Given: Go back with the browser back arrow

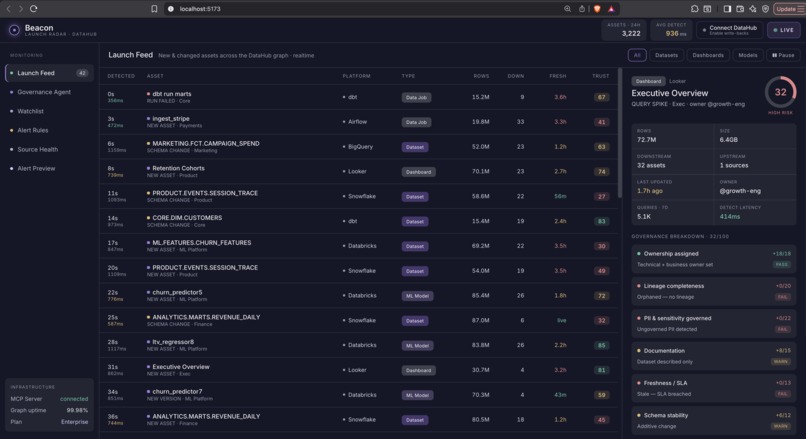Looking at the screenshot, I should (x=8, y=9).
